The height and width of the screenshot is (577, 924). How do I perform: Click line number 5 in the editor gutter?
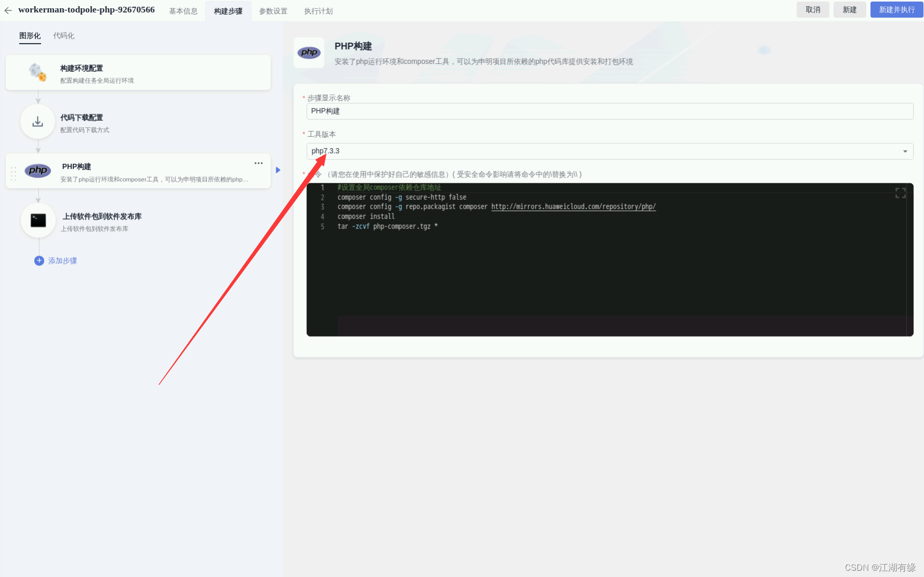tap(322, 226)
